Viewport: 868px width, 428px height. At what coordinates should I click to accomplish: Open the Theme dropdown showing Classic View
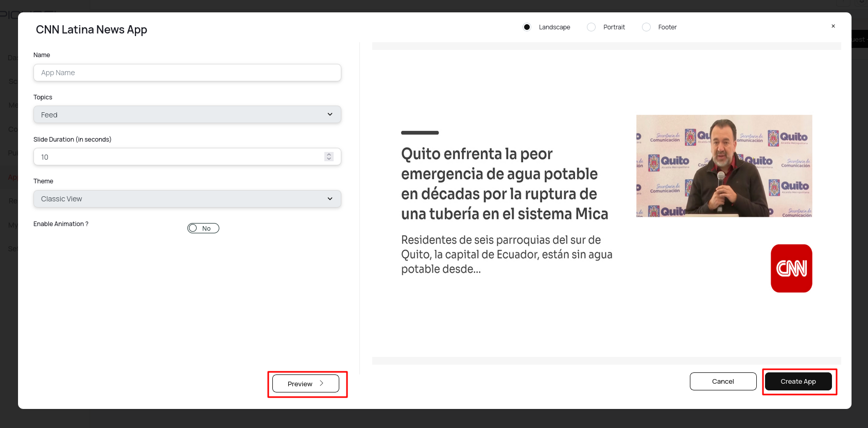187,199
